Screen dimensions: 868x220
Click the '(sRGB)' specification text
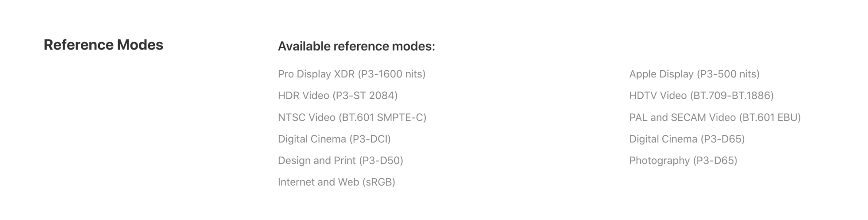378,182
